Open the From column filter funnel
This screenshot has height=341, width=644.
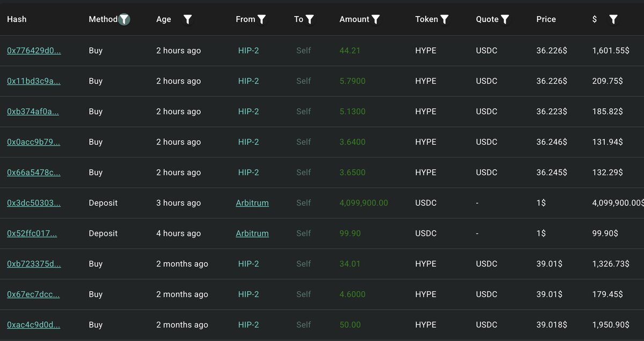[x=261, y=19]
